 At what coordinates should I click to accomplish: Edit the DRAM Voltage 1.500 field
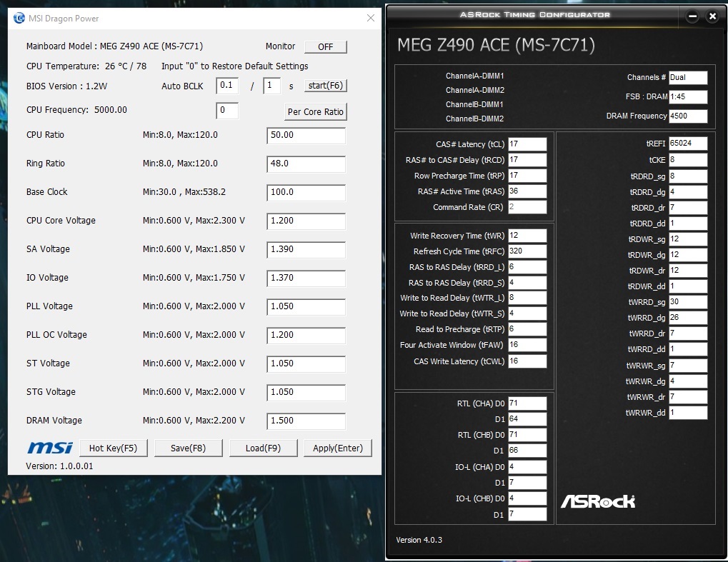pos(306,421)
